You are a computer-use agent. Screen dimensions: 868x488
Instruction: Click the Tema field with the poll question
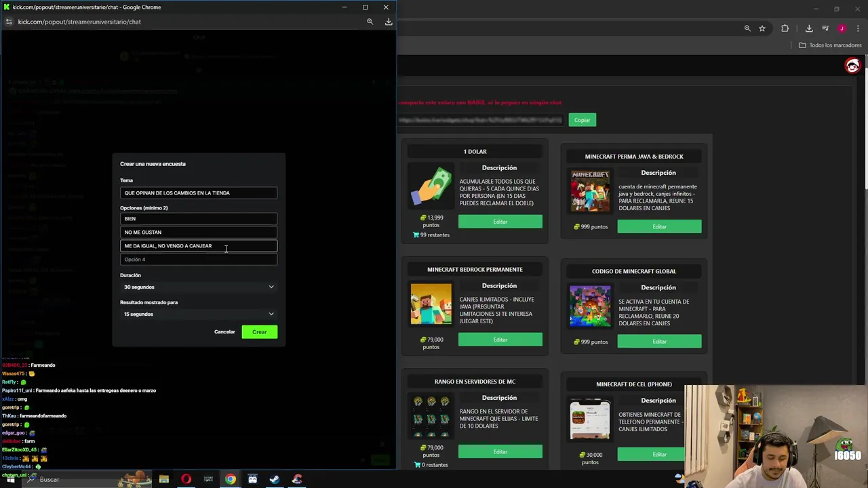point(199,193)
